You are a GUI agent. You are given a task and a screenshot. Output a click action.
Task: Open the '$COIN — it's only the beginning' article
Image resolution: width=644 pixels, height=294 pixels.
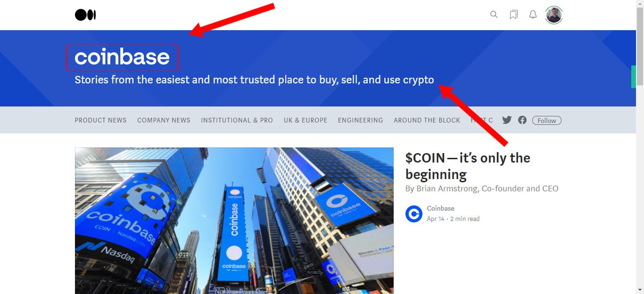(x=468, y=166)
